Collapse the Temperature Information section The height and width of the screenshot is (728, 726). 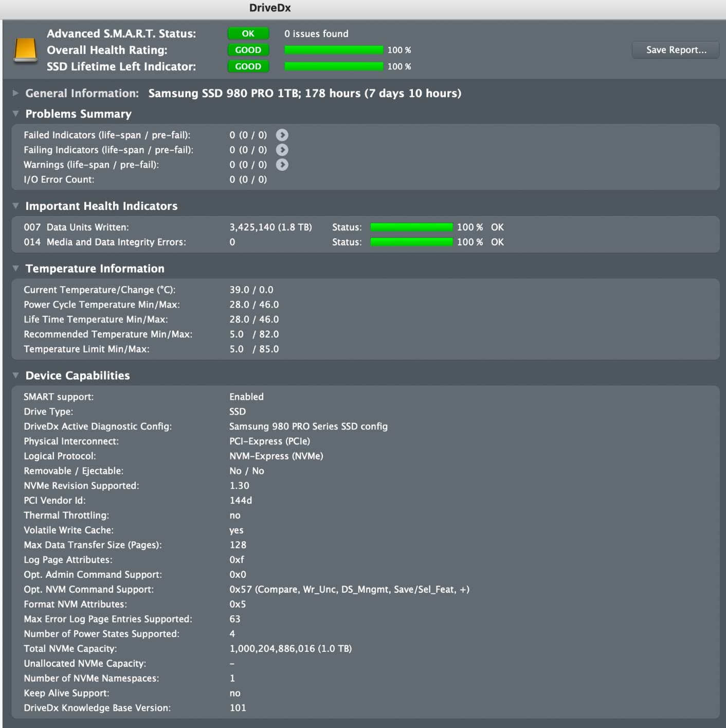[15, 269]
